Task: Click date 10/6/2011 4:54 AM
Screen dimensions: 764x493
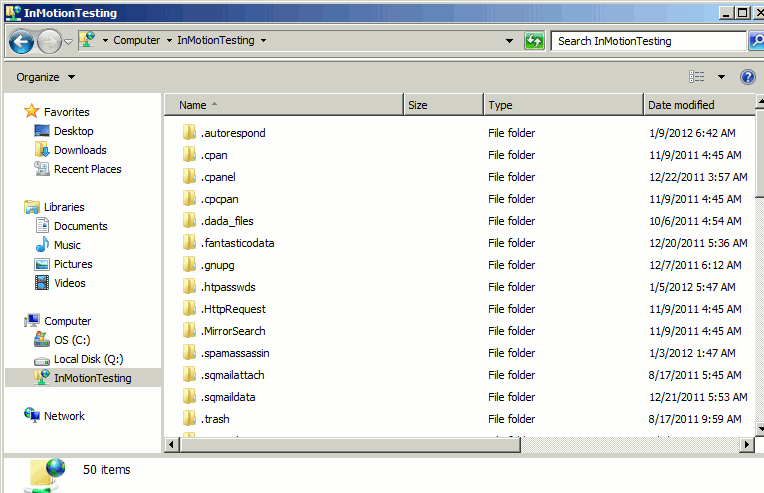Action: point(695,221)
